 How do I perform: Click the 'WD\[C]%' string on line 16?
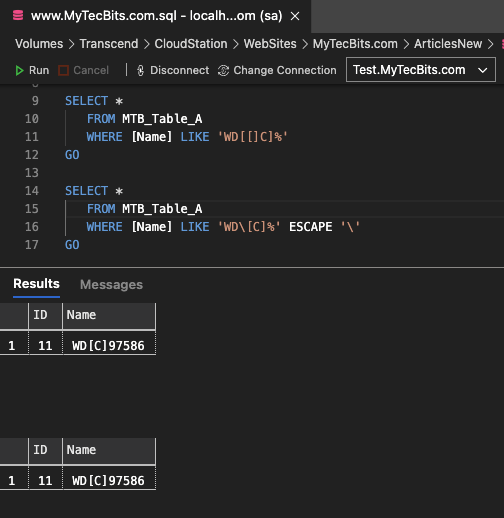coord(249,227)
